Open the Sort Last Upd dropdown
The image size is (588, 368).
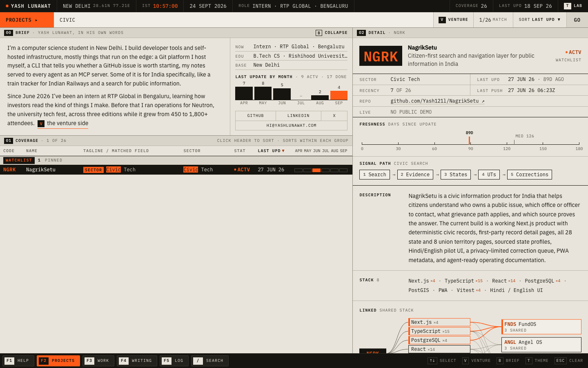tap(539, 20)
